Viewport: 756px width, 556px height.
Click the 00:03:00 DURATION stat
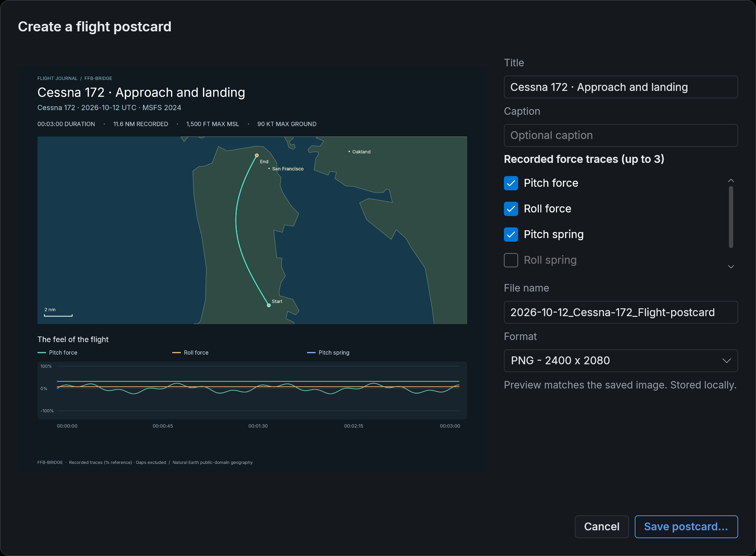point(66,124)
